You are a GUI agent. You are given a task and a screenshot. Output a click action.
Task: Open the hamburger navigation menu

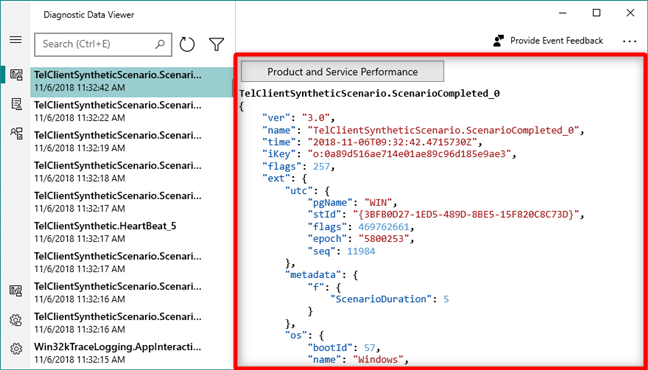[x=16, y=40]
